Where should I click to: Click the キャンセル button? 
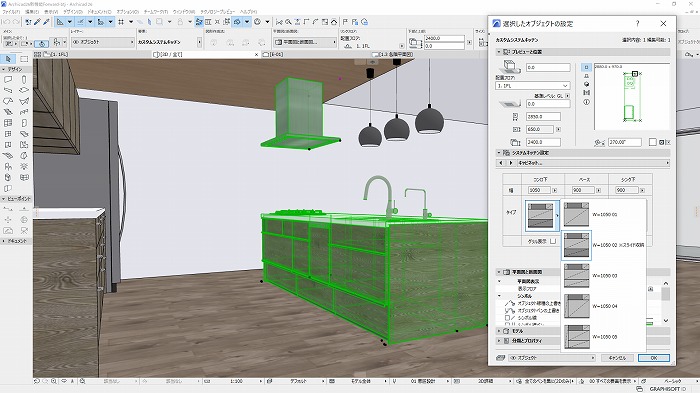(617, 358)
